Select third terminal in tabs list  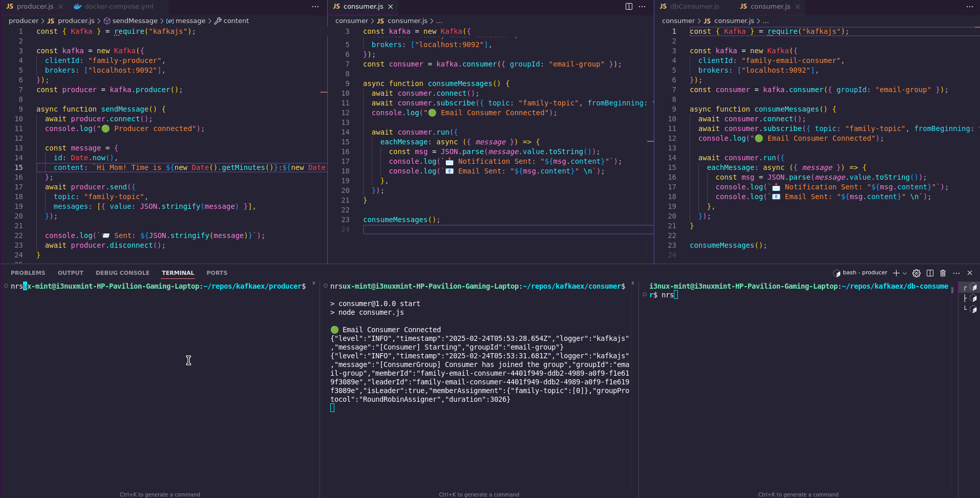pyautogui.click(x=969, y=309)
